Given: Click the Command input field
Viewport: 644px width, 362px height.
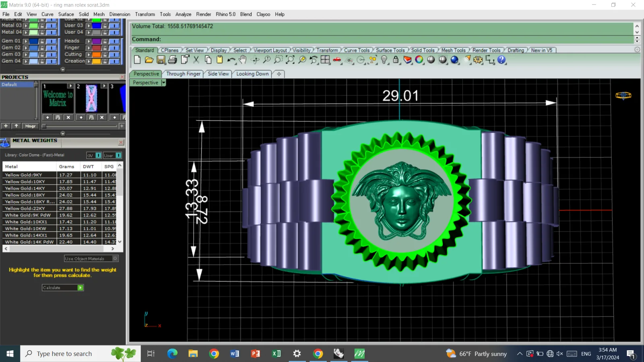Looking at the screenshot, I should click(x=382, y=39).
